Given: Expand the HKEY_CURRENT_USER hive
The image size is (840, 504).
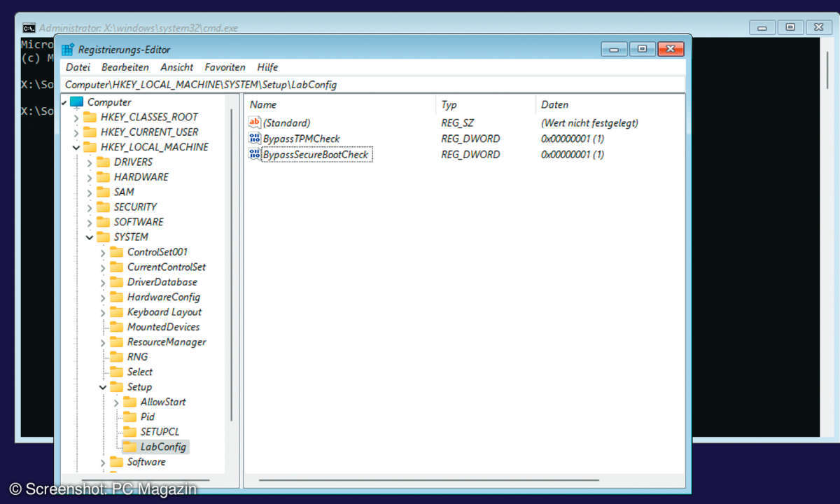Looking at the screenshot, I should 76,132.
